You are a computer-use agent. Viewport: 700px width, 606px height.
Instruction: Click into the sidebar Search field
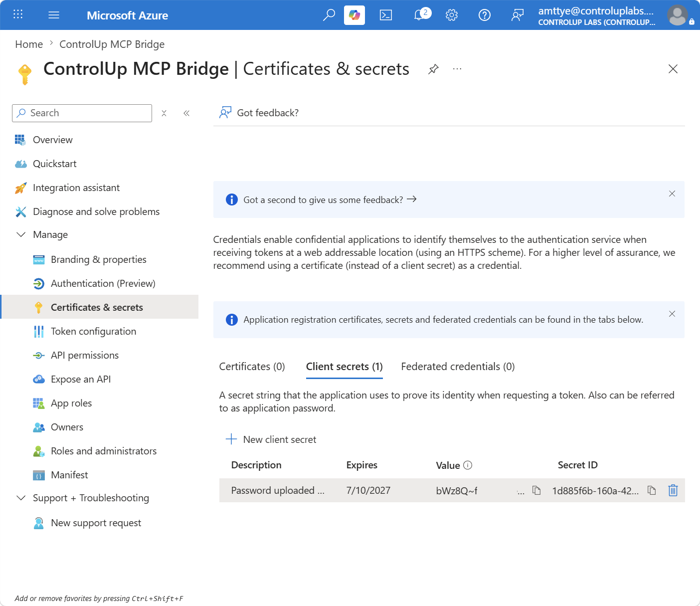(x=82, y=113)
